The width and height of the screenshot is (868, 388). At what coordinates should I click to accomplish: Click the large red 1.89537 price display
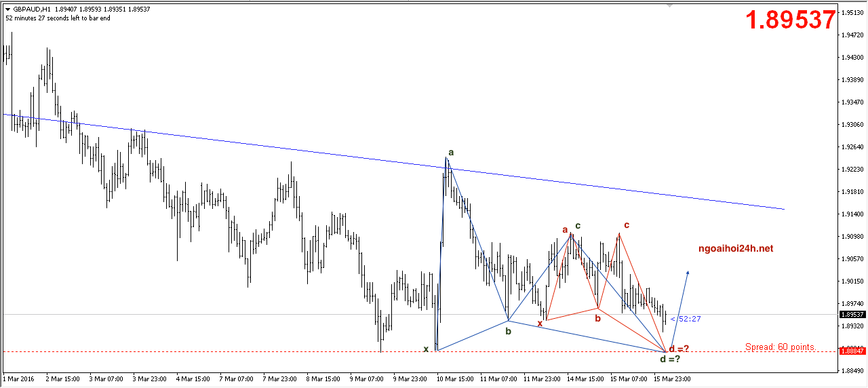(x=791, y=20)
